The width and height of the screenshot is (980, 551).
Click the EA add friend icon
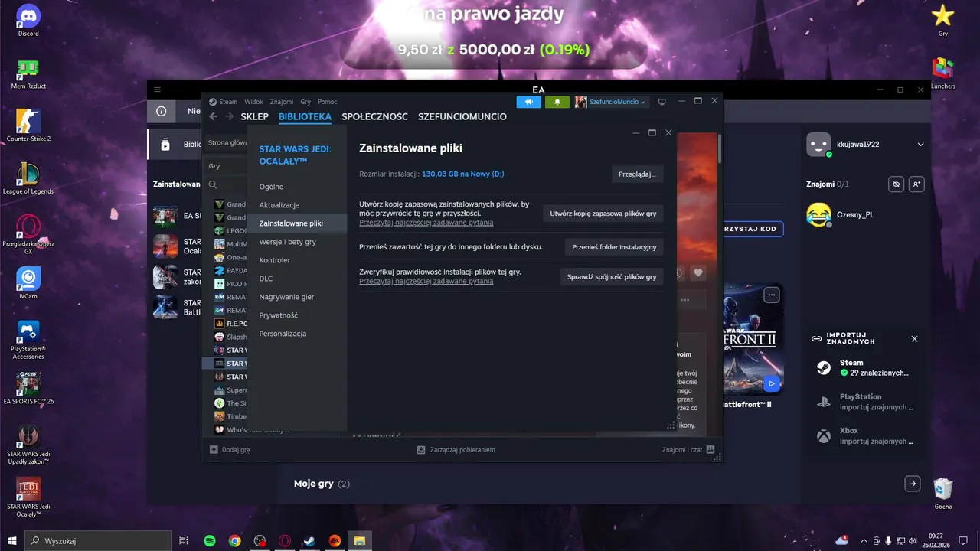[x=916, y=184]
